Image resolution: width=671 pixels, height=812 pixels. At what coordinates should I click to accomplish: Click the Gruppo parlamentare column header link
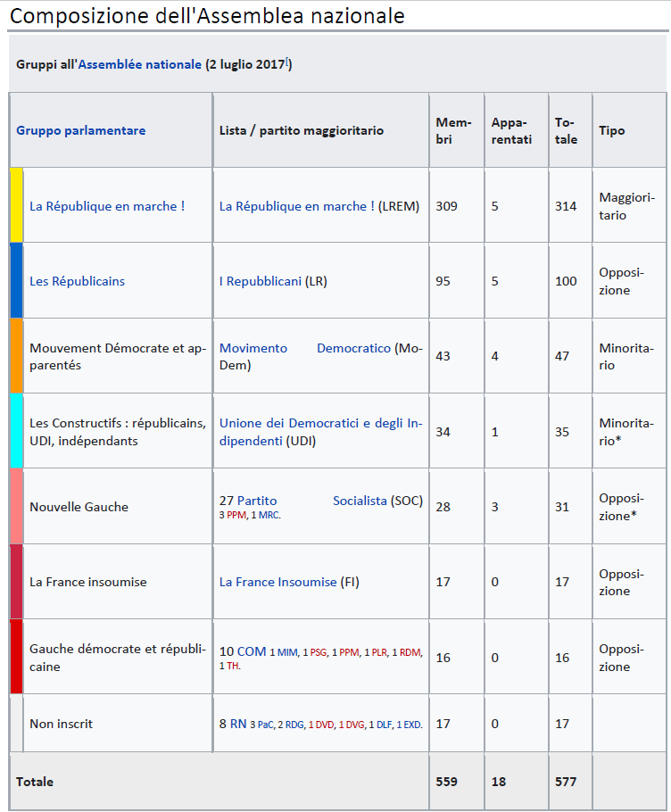[80, 130]
